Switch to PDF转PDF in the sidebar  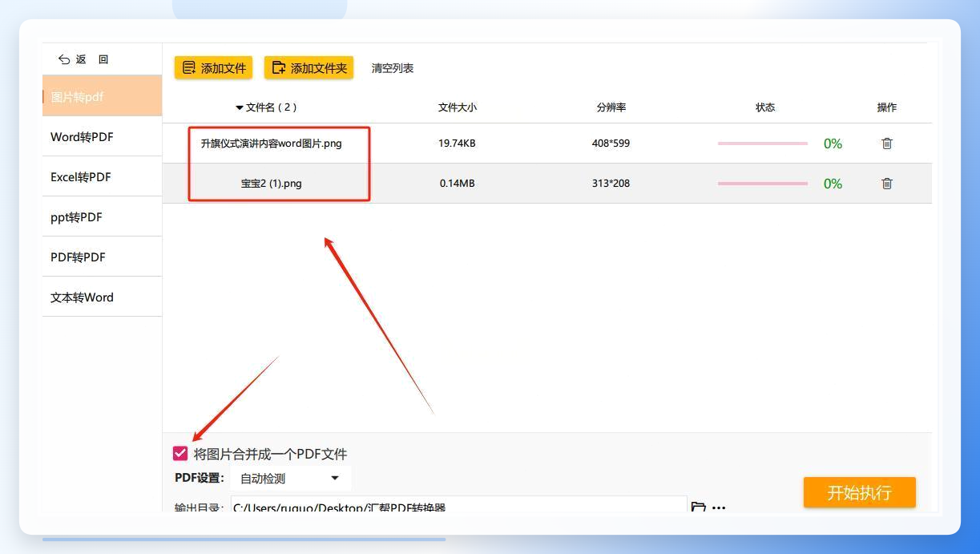tap(102, 257)
